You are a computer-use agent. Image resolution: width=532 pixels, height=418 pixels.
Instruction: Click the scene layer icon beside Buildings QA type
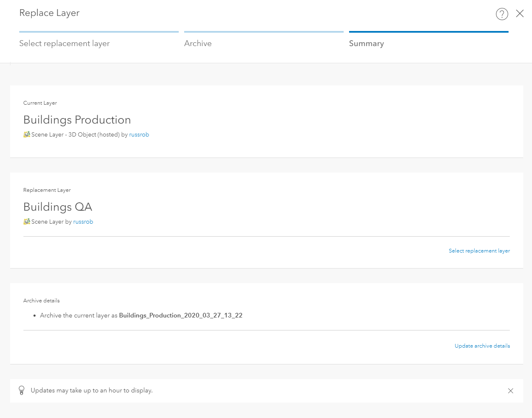27,222
